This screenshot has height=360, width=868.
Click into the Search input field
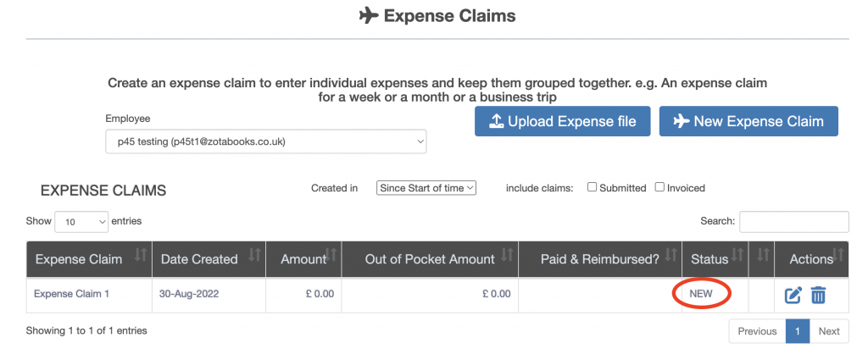[x=793, y=222]
